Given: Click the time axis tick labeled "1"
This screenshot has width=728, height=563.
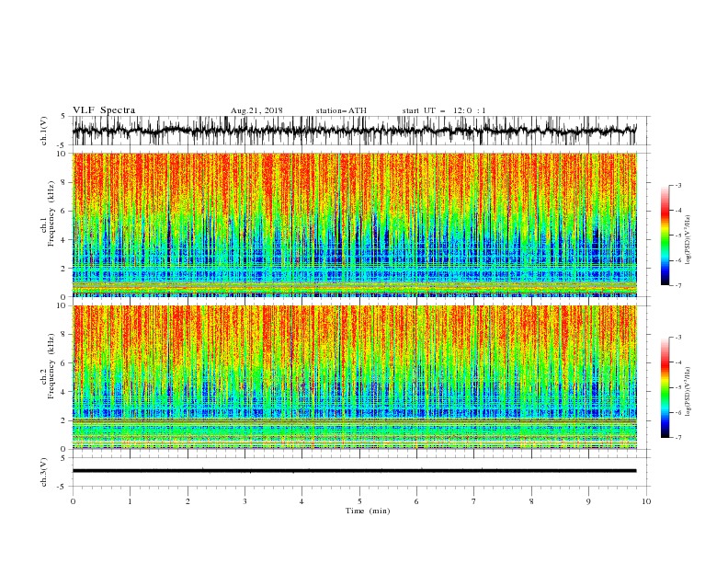Looking at the screenshot, I should 130,501.
